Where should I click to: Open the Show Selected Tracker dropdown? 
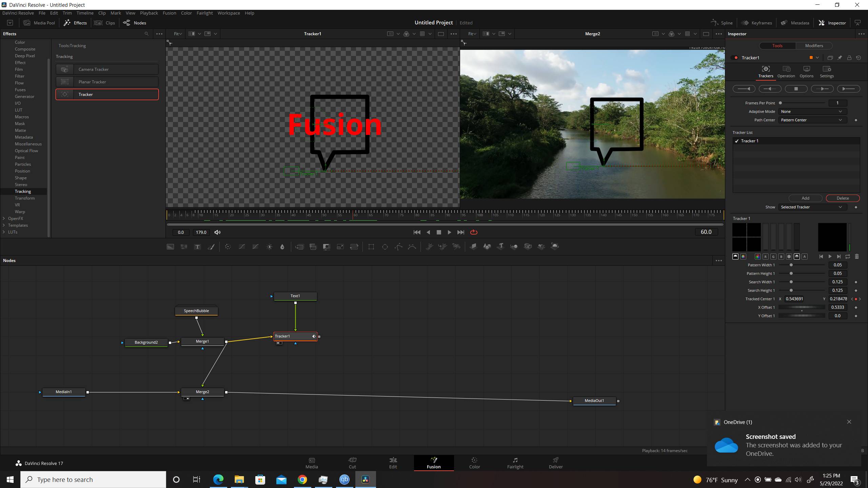[812, 207]
